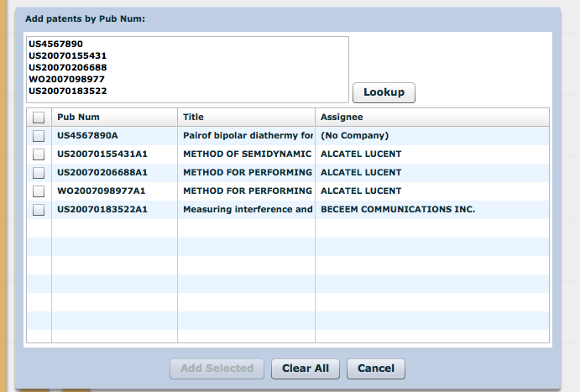Click the 'METHOD OF SEMIDYNAMIC' title cell

(248, 154)
